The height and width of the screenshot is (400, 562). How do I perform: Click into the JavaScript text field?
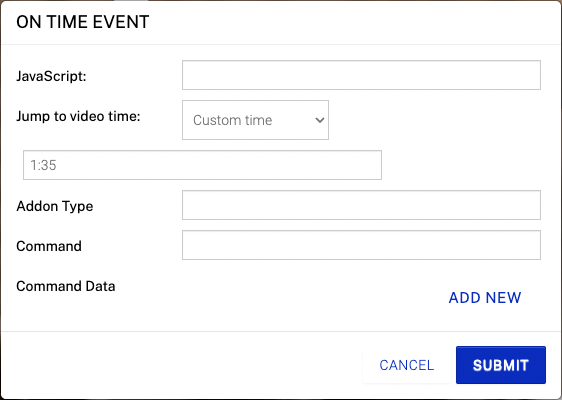point(361,75)
